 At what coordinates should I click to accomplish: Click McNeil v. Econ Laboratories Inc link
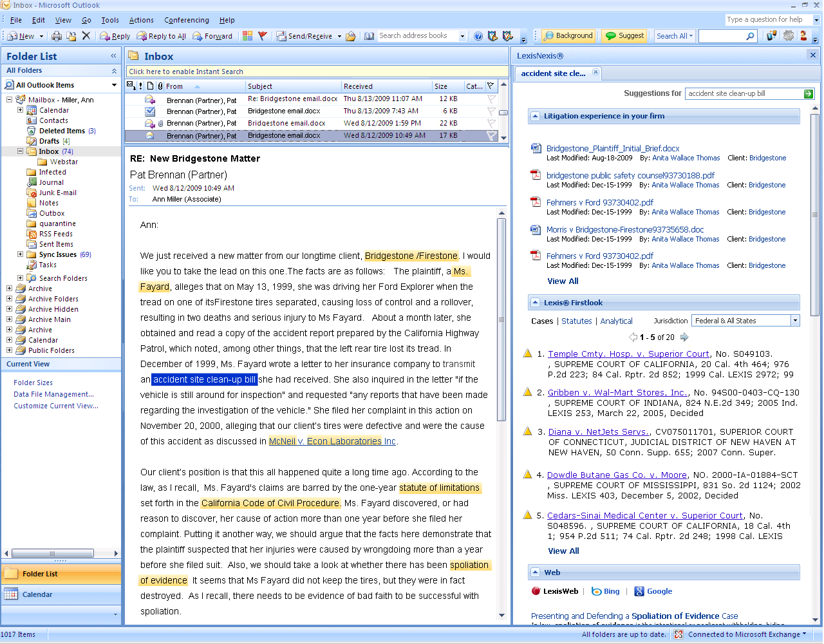click(x=332, y=441)
